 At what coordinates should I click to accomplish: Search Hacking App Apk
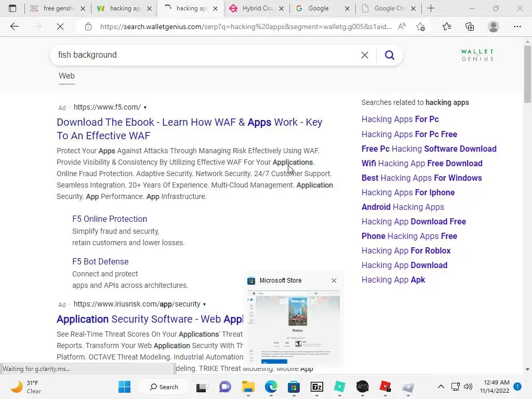tap(393, 280)
